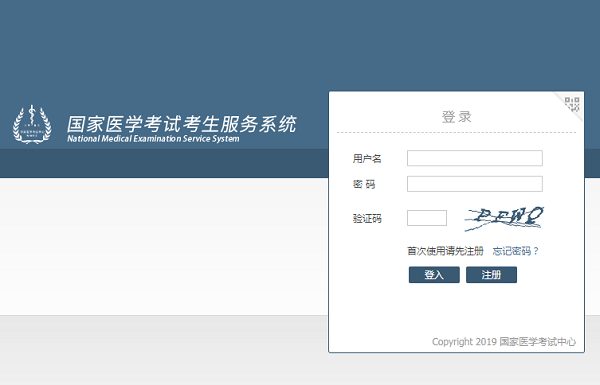Refresh the captcha verification image

click(504, 219)
